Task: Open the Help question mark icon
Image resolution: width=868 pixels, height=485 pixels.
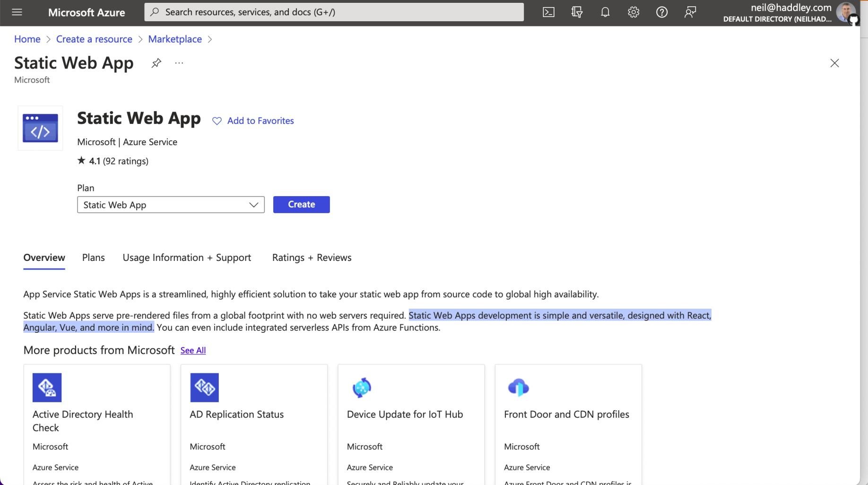Action: 662,12
